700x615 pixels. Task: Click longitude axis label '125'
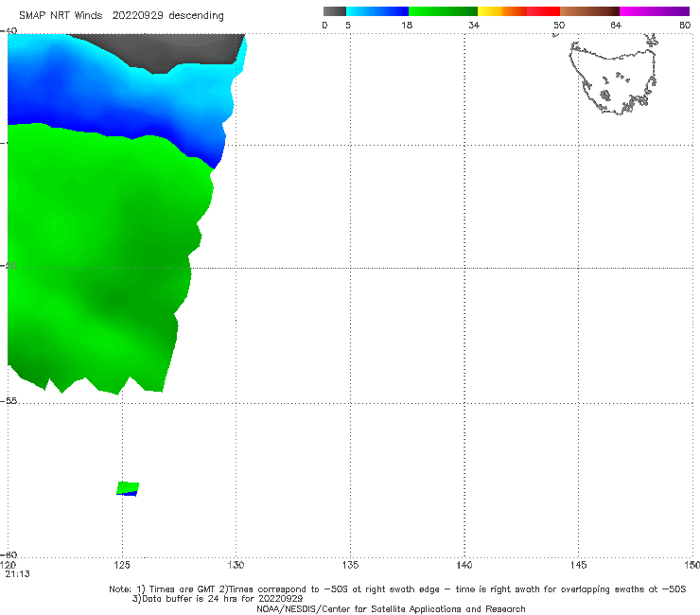pyautogui.click(x=122, y=565)
